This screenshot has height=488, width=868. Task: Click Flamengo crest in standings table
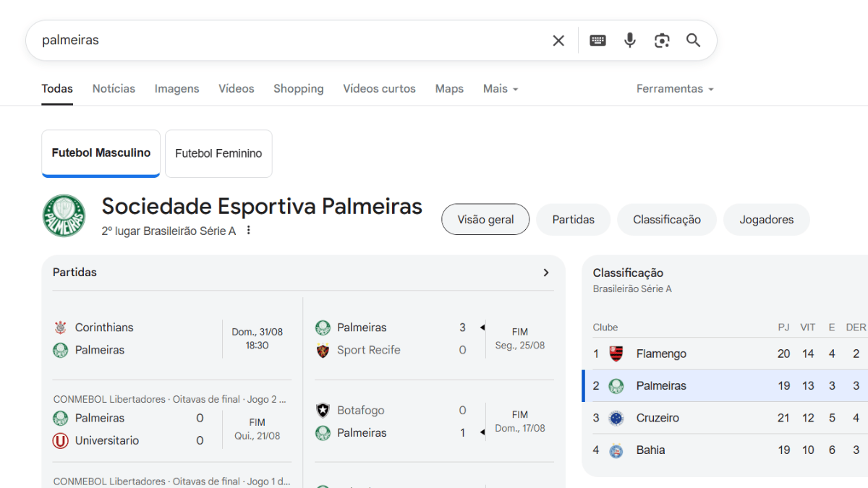[x=616, y=354]
